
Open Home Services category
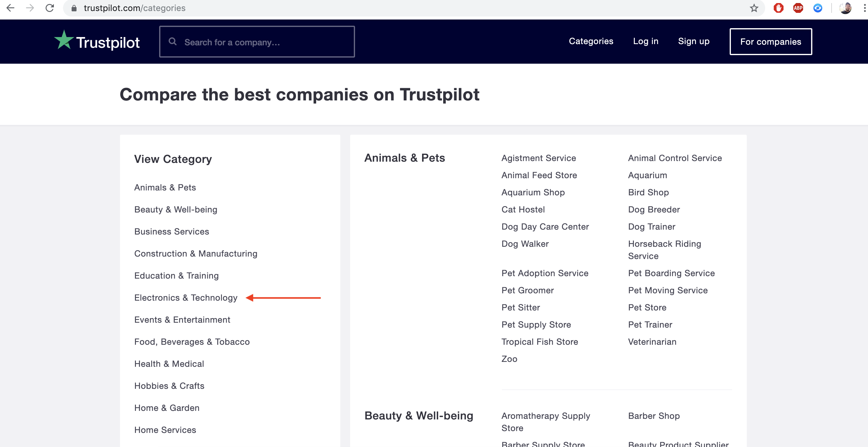tap(165, 430)
